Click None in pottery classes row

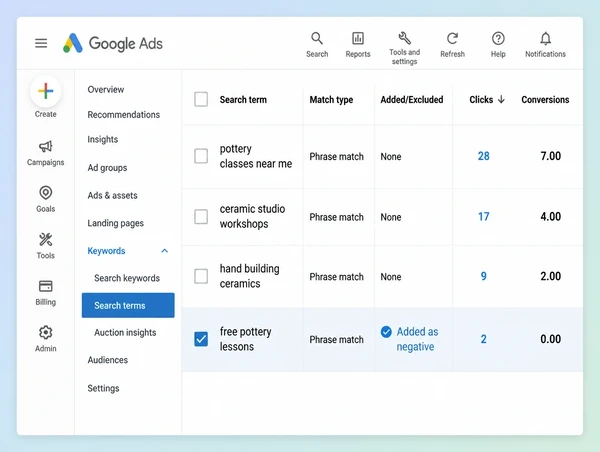tap(391, 157)
